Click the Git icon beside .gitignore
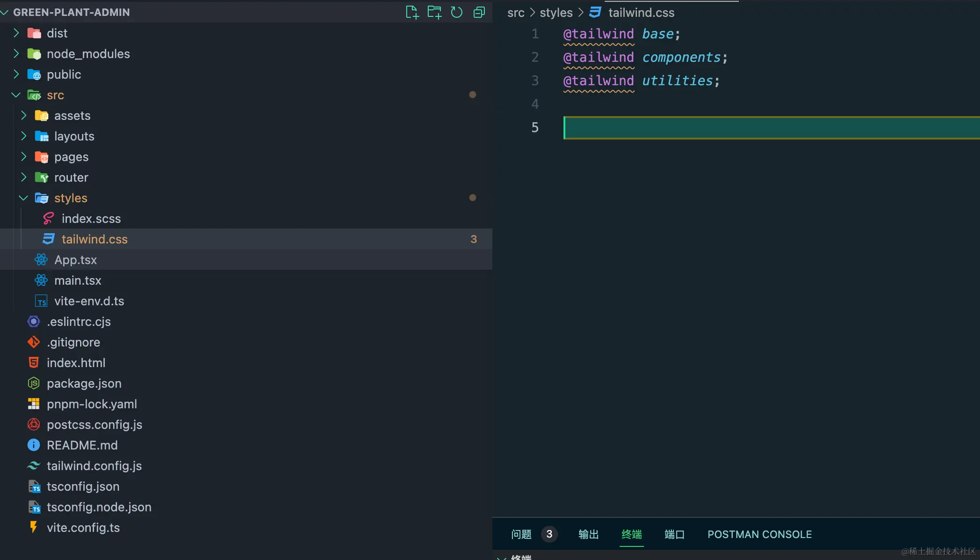 point(34,342)
